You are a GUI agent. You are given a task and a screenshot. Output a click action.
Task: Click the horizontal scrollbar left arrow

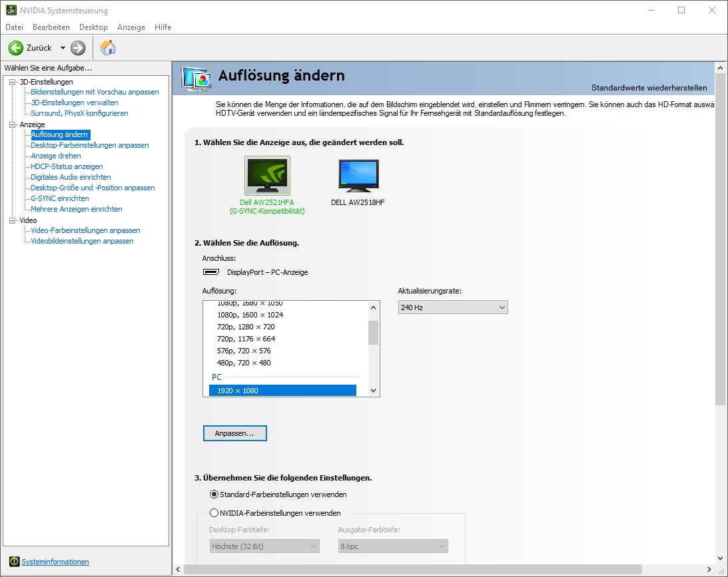click(x=179, y=569)
